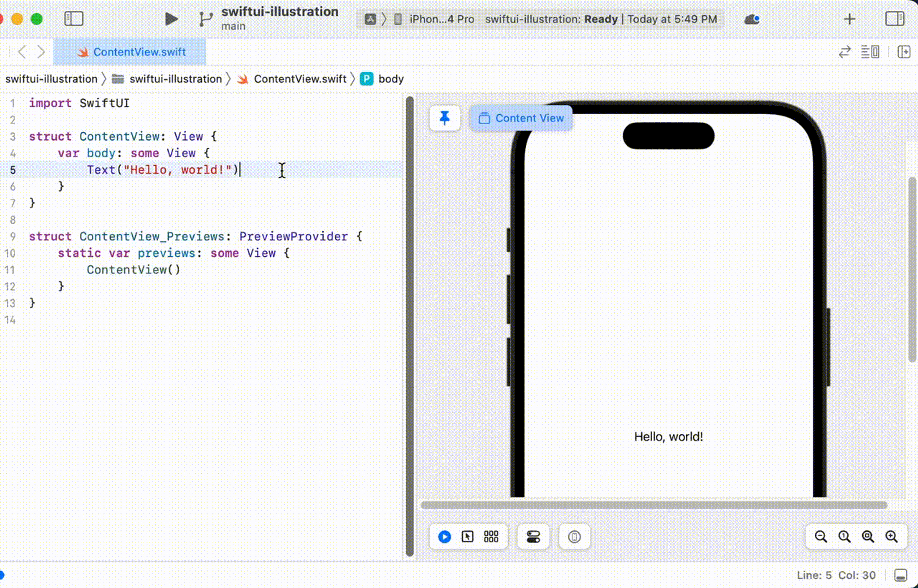Viewport: 918px width, 588px height.
Task: Open the editor options icon
Action: click(870, 52)
